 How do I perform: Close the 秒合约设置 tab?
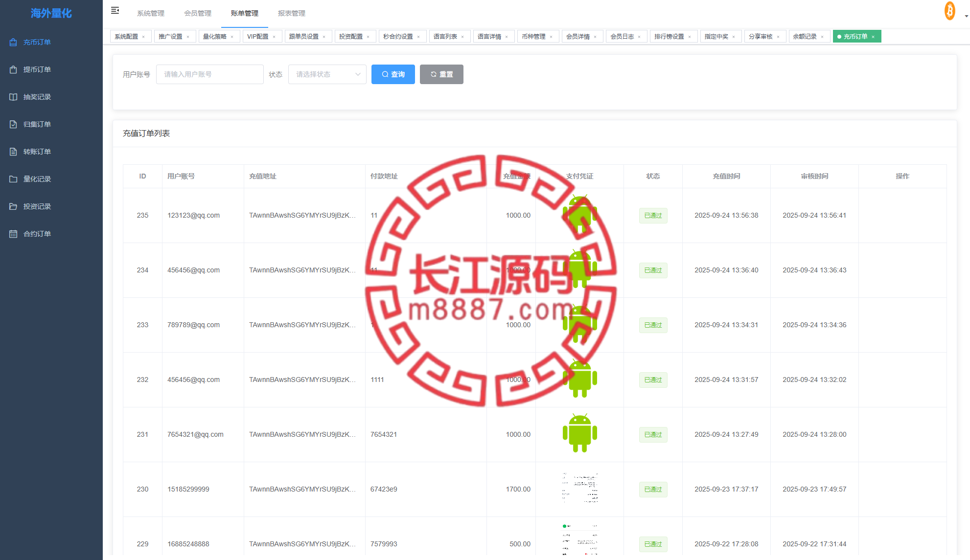418,37
